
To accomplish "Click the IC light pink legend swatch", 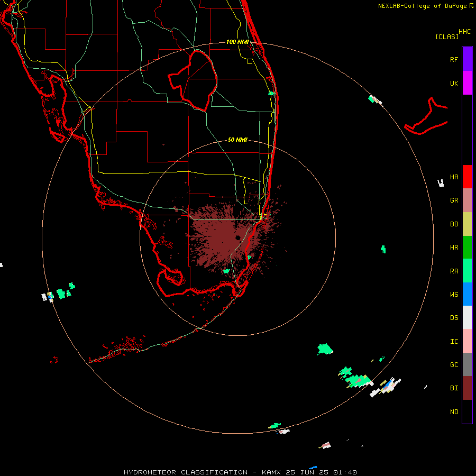I will point(467,341).
